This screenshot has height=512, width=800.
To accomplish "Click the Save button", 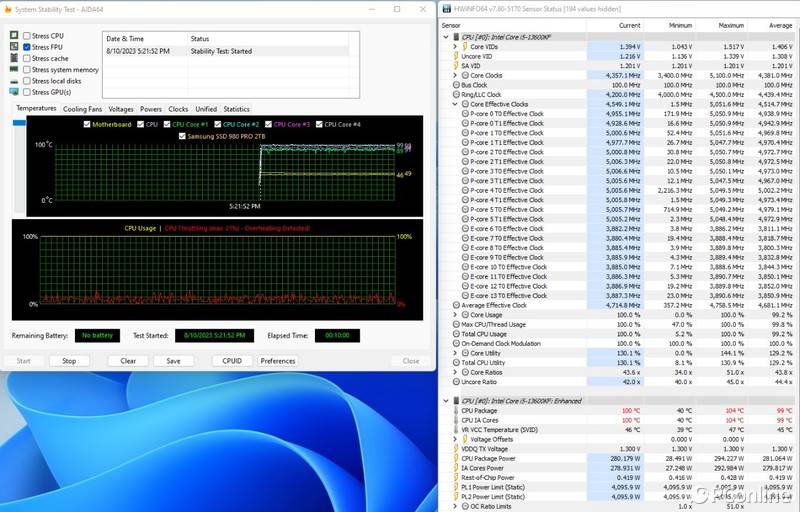I will tap(173, 361).
